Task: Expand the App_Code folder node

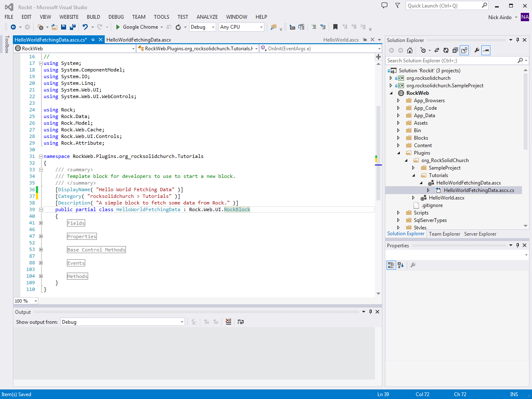Action: click(x=398, y=108)
